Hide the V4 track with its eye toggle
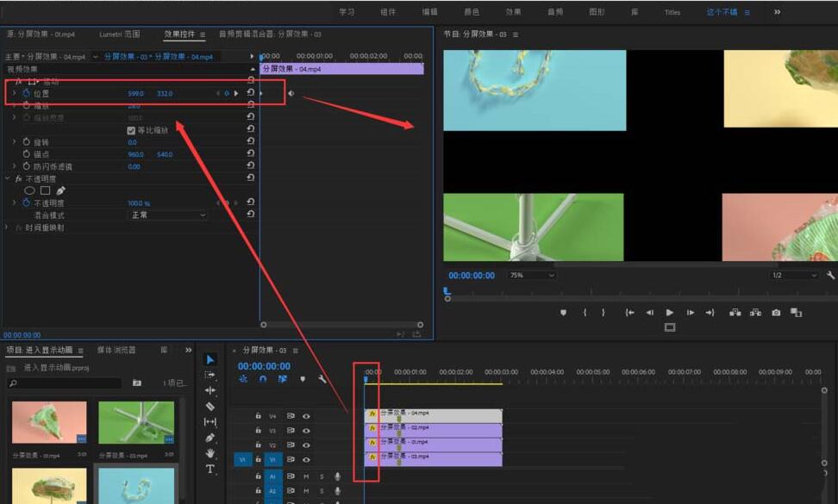Screen dimensions: 838x504 (x=306, y=416)
